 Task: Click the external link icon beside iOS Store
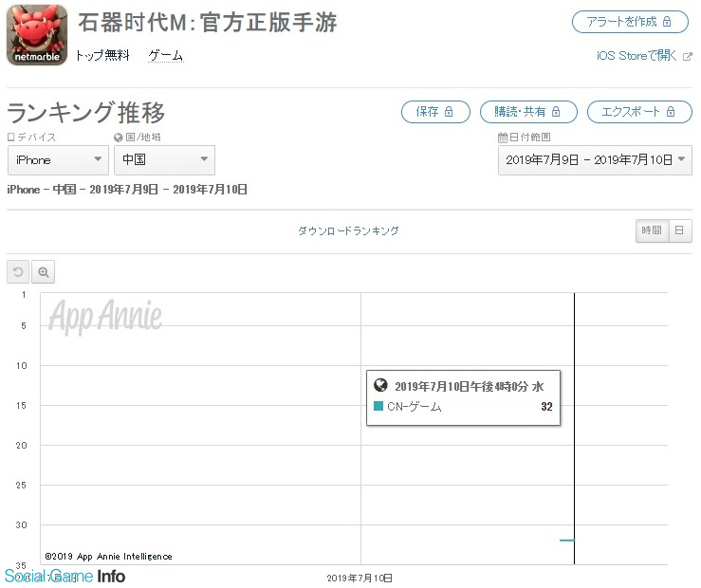(x=687, y=57)
